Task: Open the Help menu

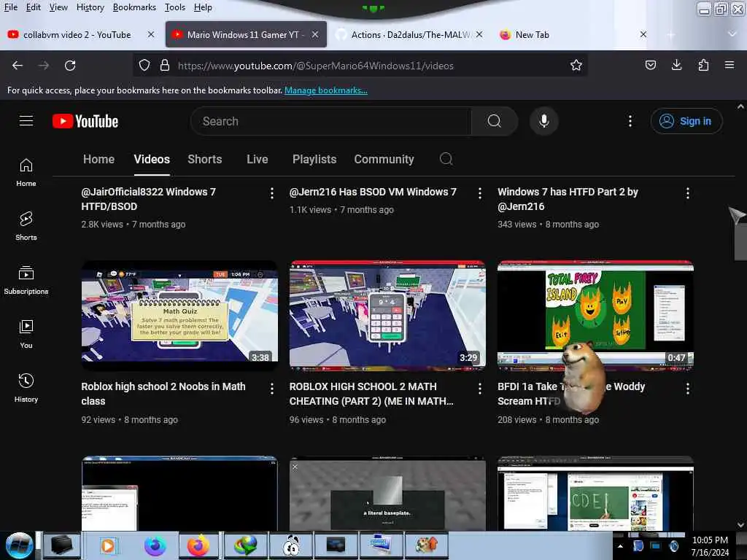Action: (x=203, y=7)
